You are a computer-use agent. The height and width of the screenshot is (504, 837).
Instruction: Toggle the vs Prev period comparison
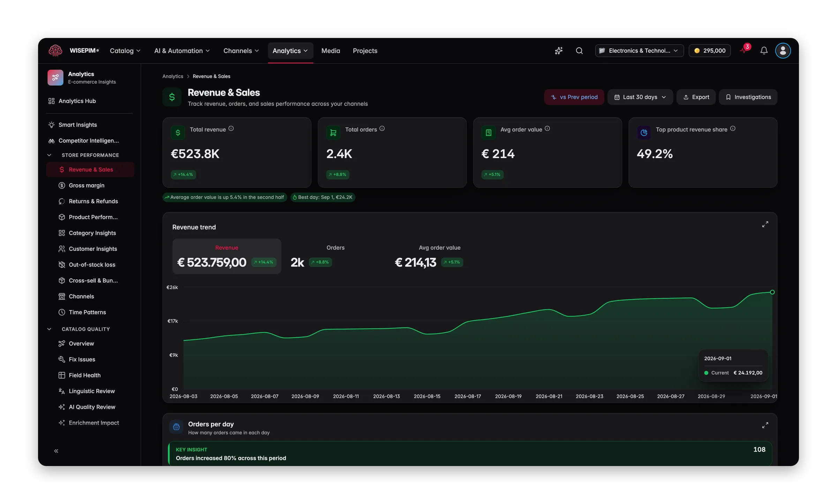click(x=574, y=97)
